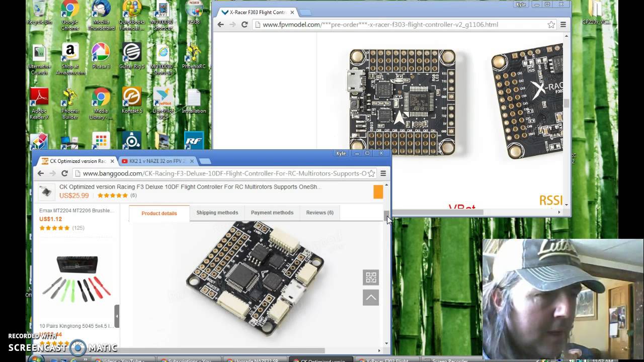Image resolution: width=644 pixels, height=362 pixels.
Task: Click the banggood.com address bar
Action: (x=224, y=173)
